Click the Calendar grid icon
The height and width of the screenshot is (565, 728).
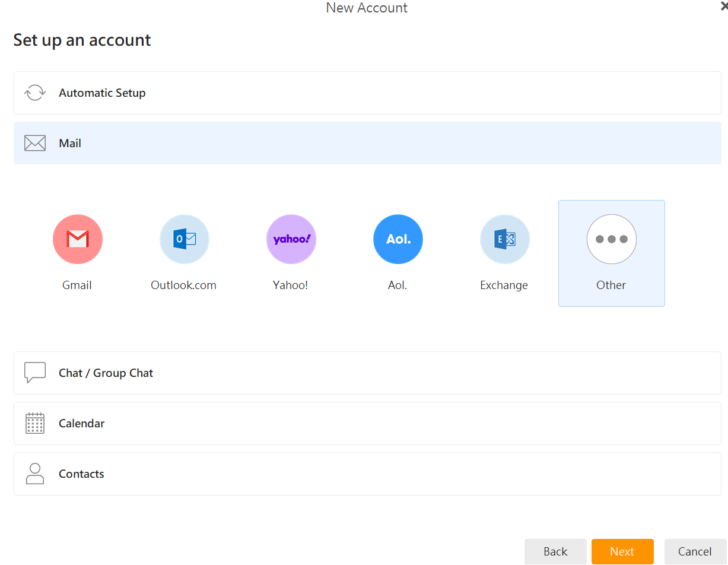[x=35, y=423]
